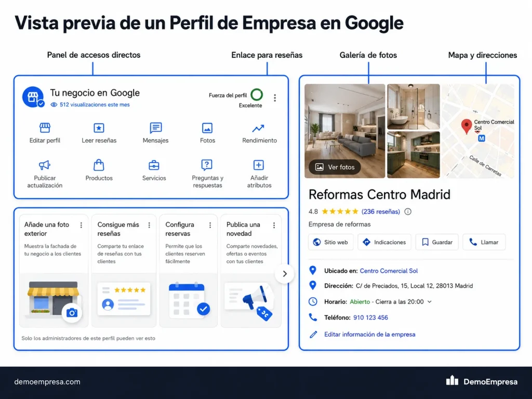Screen dimensions: 532x399
Task: Open options menu on Publica una novedad card
Action: tap(274, 225)
